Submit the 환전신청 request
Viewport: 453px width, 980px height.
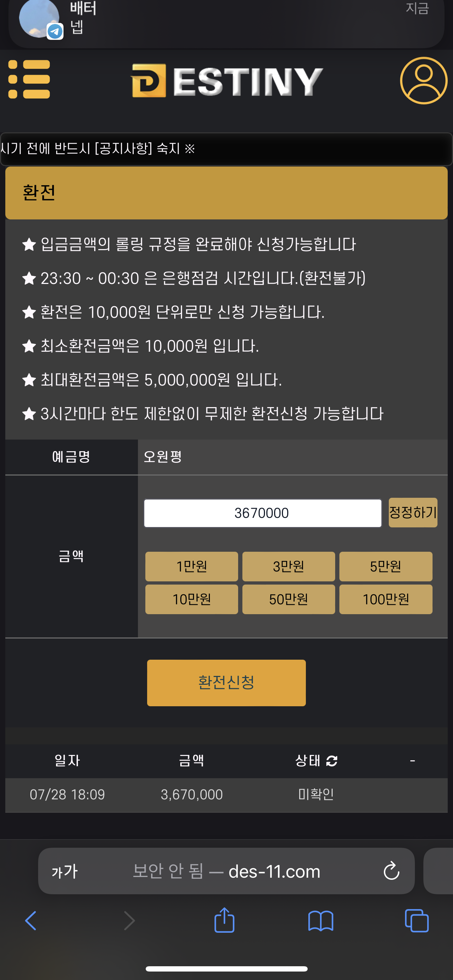click(226, 683)
